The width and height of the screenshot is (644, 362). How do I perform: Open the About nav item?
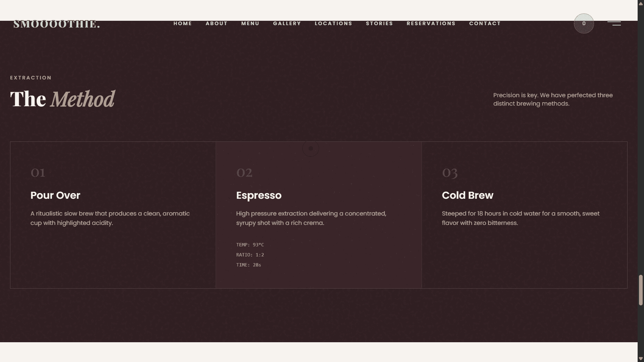click(216, 23)
